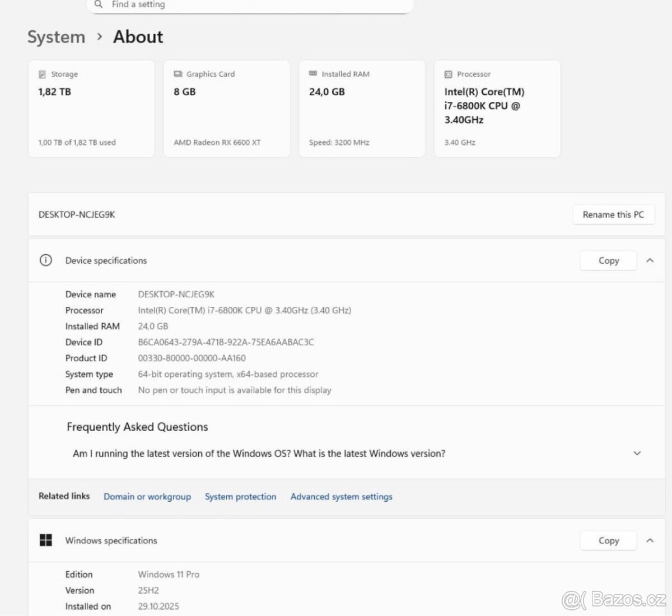This screenshot has height=616, width=672.
Task: Click the 64-bit operating system value
Action: coord(228,374)
